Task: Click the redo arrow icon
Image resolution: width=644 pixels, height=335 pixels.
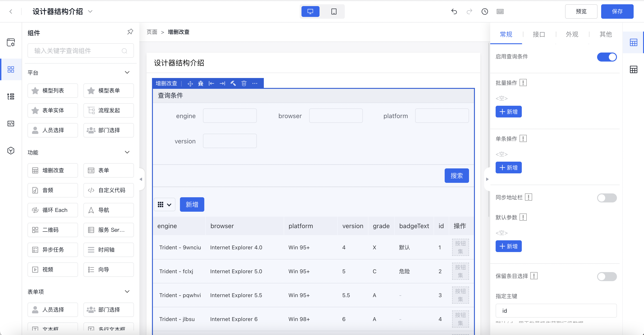Action: click(x=469, y=11)
